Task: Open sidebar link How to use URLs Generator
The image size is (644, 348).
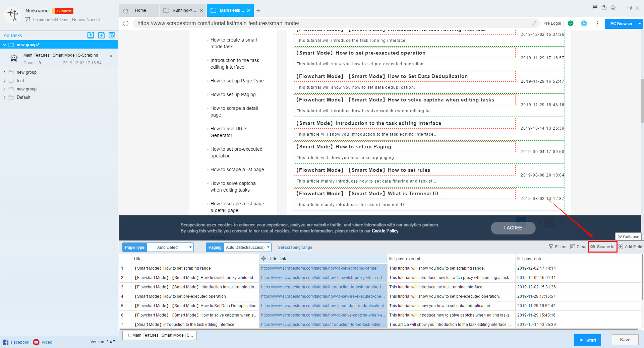Action: (229, 132)
